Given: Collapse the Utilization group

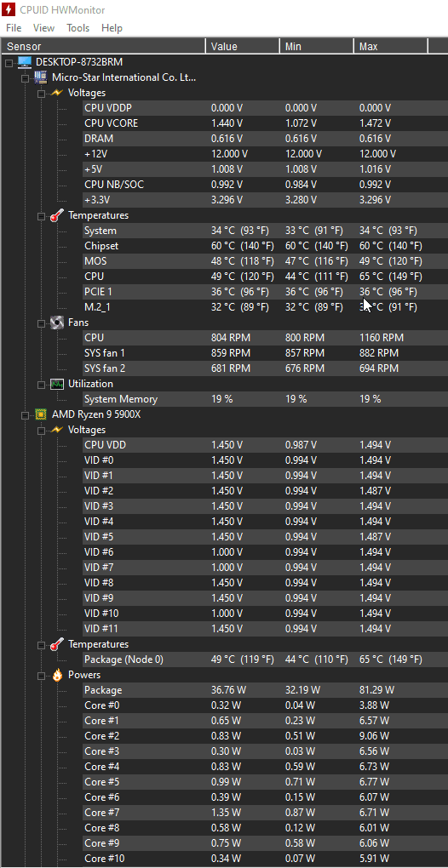Looking at the screenshot, I should (x=41, y=384).
